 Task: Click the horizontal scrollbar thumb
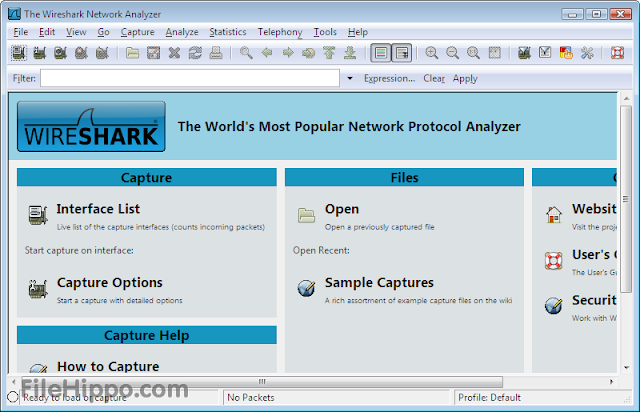pyautogui.click(x=261, y=382)
